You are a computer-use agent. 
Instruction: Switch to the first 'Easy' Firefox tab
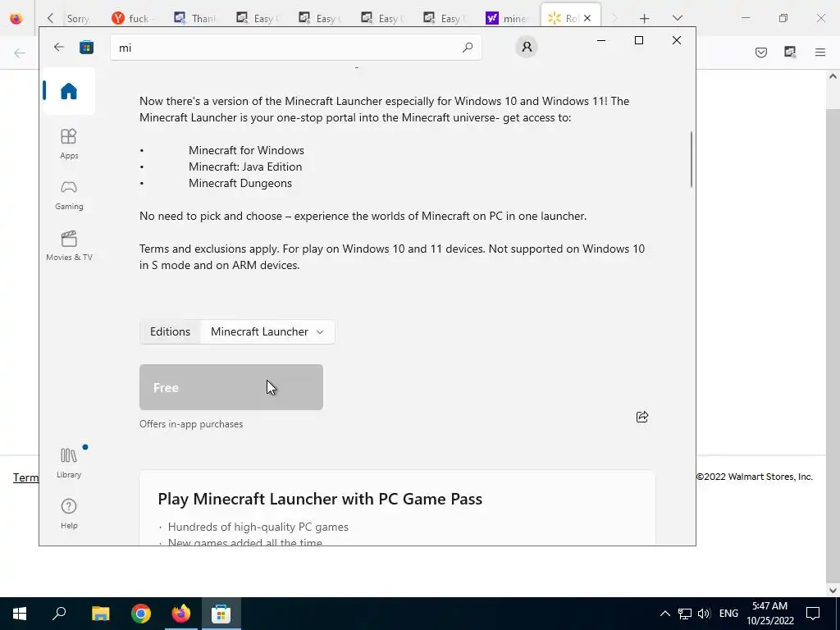[257, 19]
